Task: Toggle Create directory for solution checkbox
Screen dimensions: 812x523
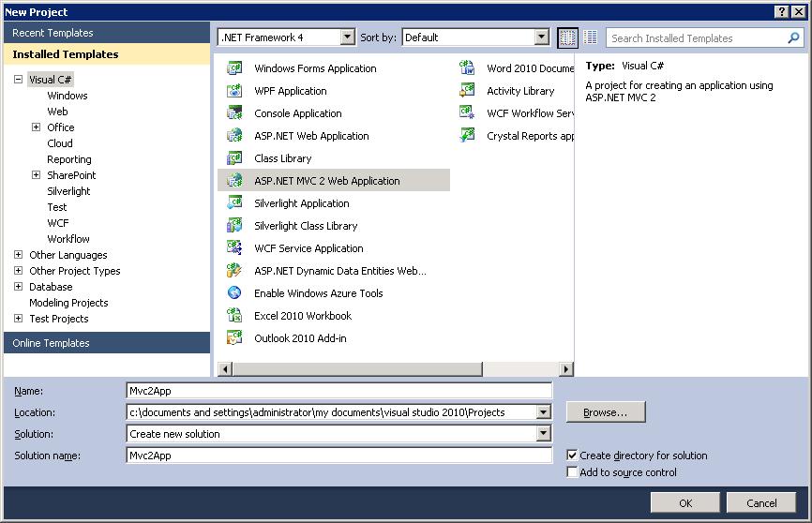Action: point(572,456)
